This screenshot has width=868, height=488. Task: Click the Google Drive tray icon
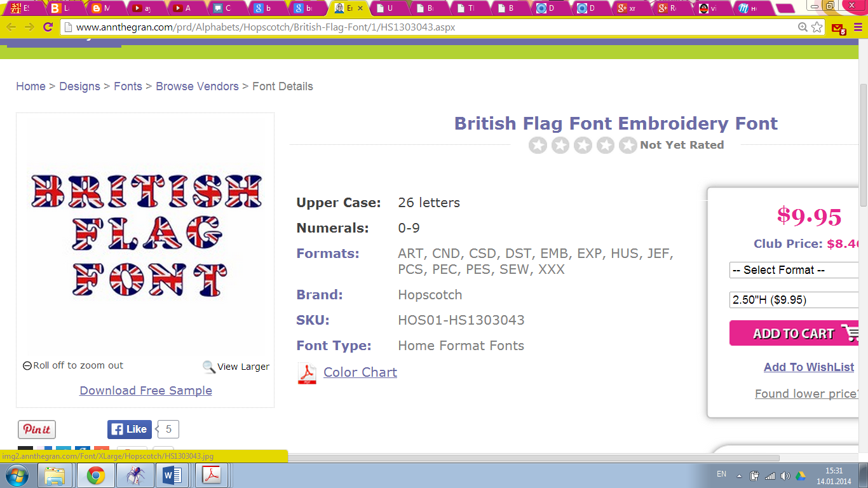(801, 475)
